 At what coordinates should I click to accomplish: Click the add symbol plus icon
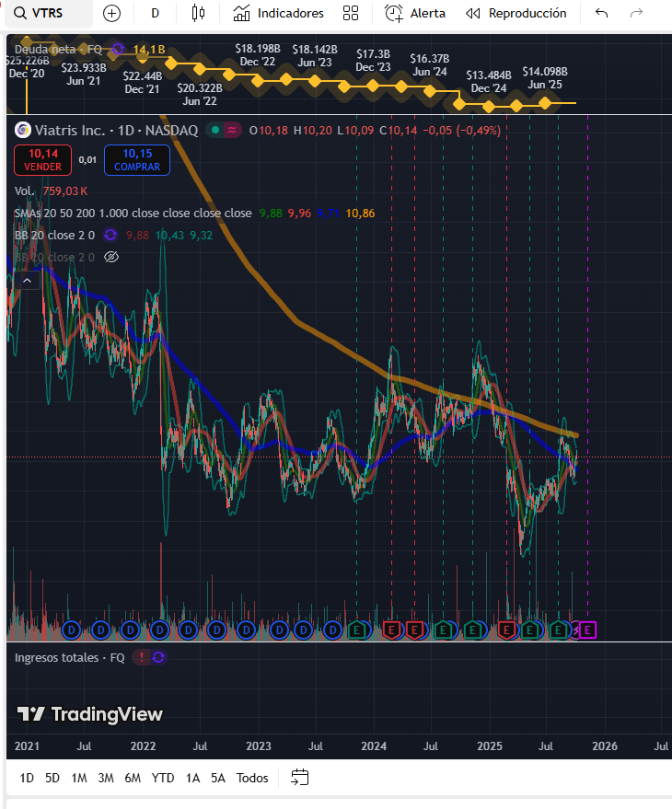click(x=111, y=13)
